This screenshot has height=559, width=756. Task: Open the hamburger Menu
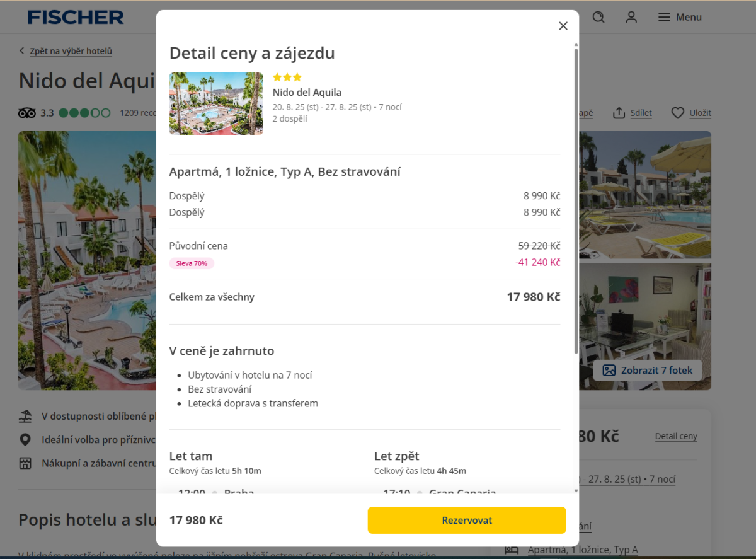(680, 18)
